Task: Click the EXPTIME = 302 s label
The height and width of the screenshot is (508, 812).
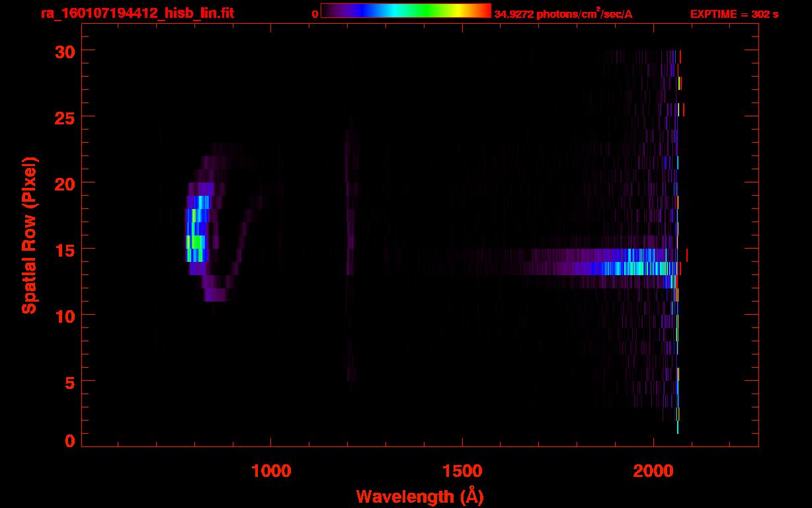Action: click(x=734, y=14)
